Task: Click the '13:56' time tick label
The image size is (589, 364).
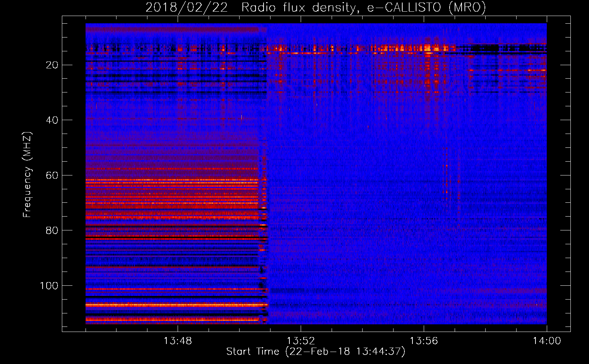Action: tap(424, 341)
